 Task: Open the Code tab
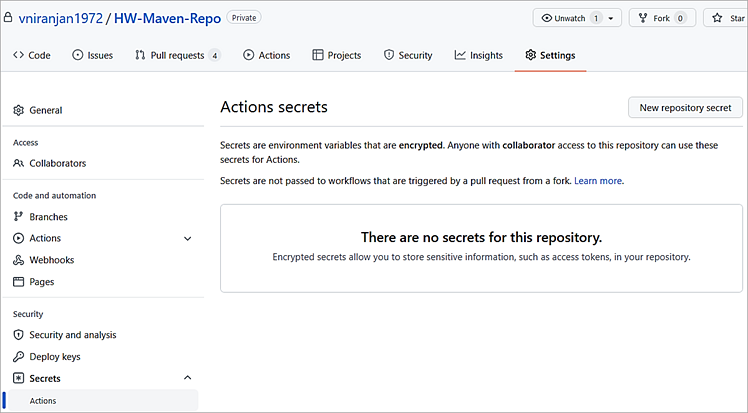[32, 55]
